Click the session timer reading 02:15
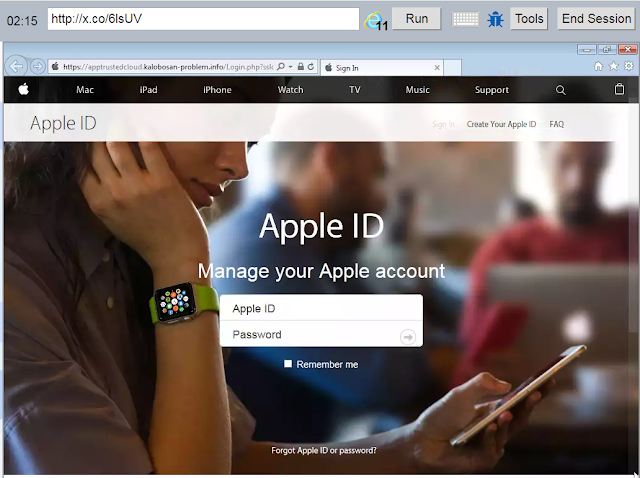 [x=22, y=20]
